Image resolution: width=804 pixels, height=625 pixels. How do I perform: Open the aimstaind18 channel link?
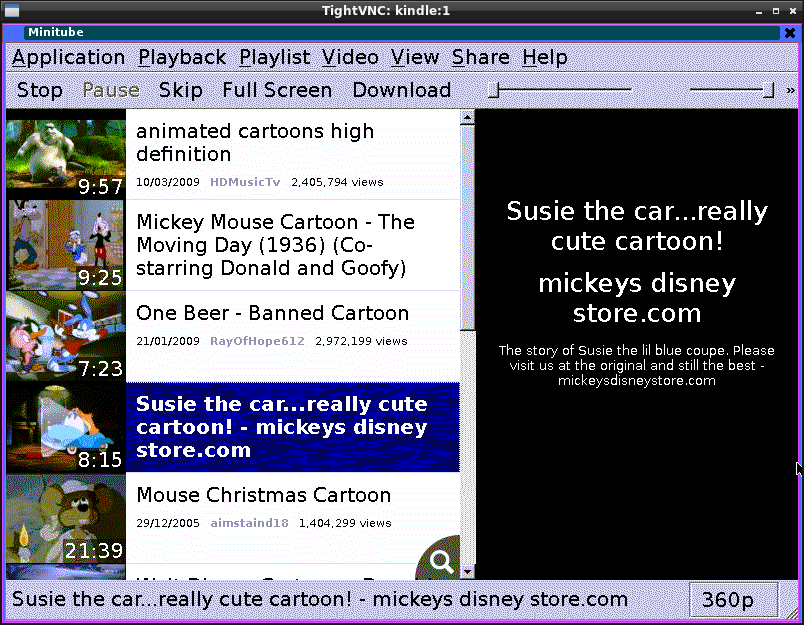[x=249, y=523]
